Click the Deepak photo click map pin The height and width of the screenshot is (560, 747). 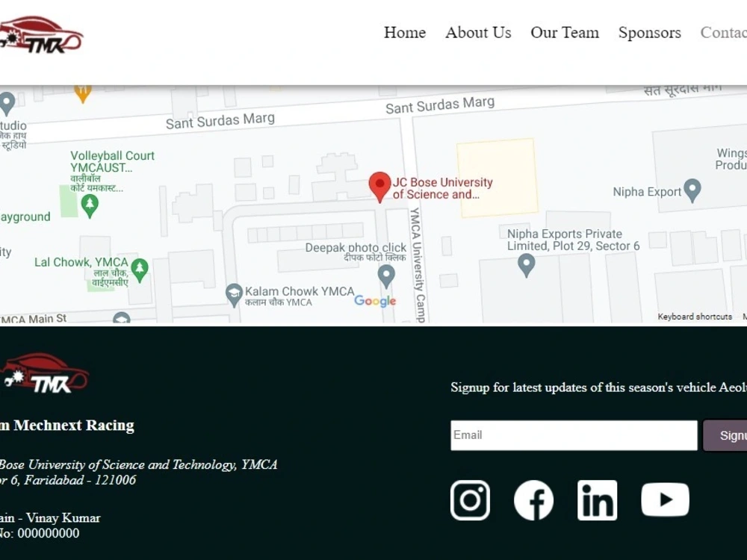tap(386, 277)
